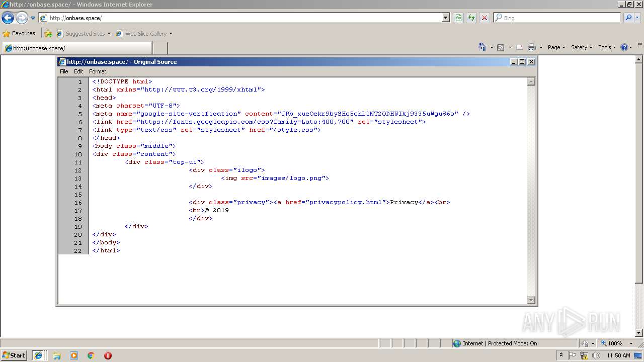Open the Windows Start menu
Image resolution: width=644 pixels, height=362 pixels.
[x=14, y=355]
